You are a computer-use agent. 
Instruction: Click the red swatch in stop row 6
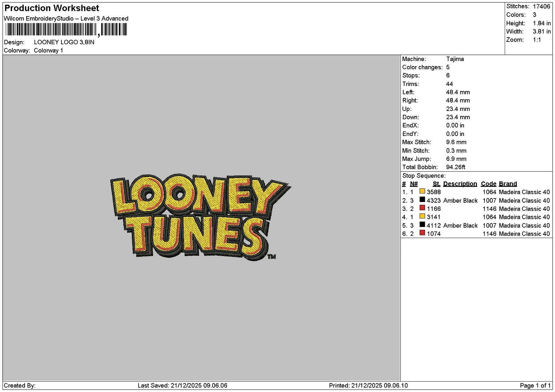(x=422, y=233)
